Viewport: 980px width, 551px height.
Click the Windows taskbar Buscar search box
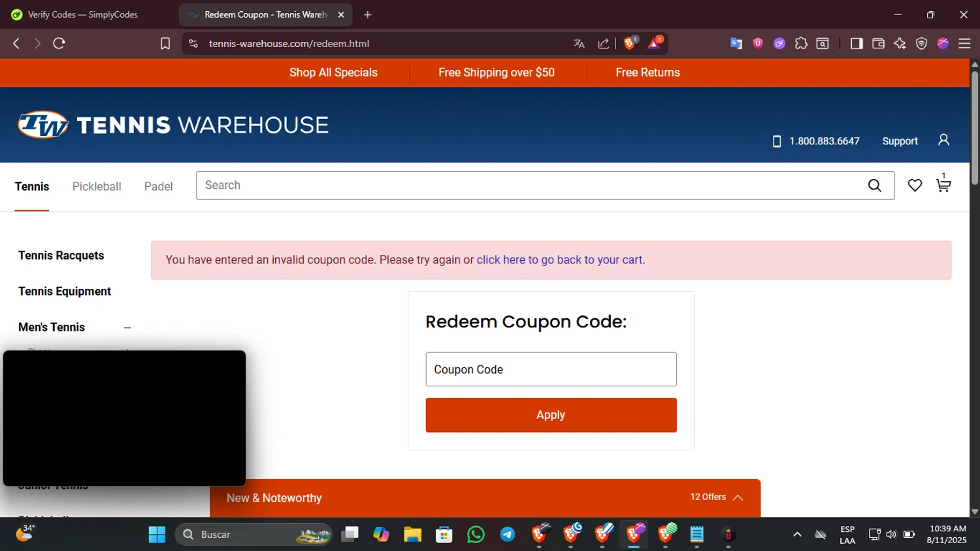coord(253,535)
